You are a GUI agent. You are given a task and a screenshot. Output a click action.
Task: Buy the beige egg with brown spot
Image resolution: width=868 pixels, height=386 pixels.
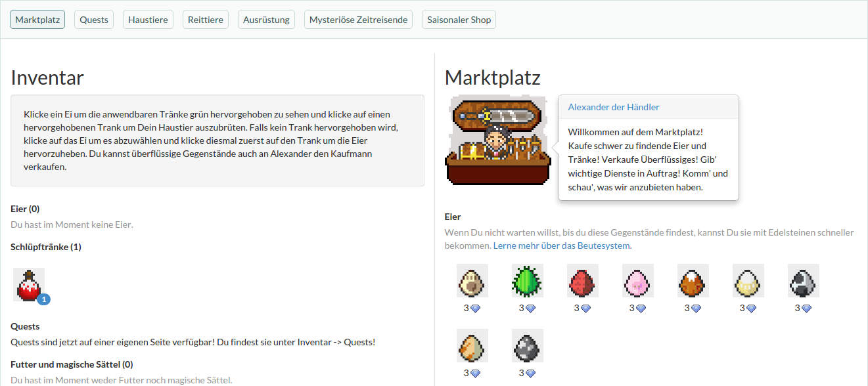coord(472,281)
